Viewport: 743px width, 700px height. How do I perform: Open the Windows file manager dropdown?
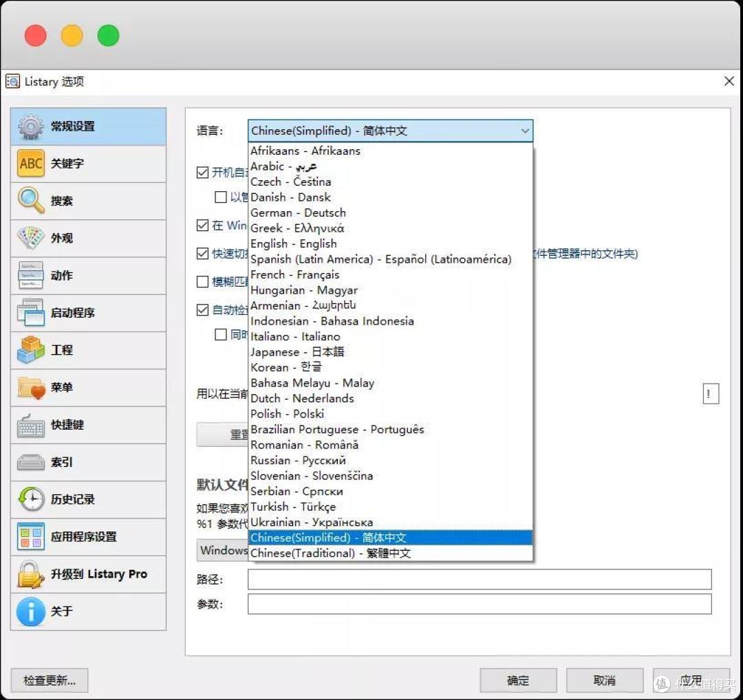(222, 550)
